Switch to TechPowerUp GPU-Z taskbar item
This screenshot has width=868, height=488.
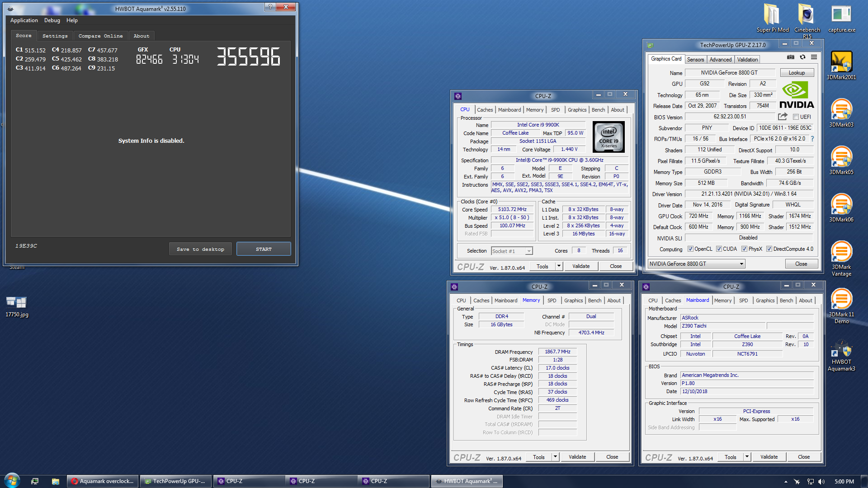point(175,481)
